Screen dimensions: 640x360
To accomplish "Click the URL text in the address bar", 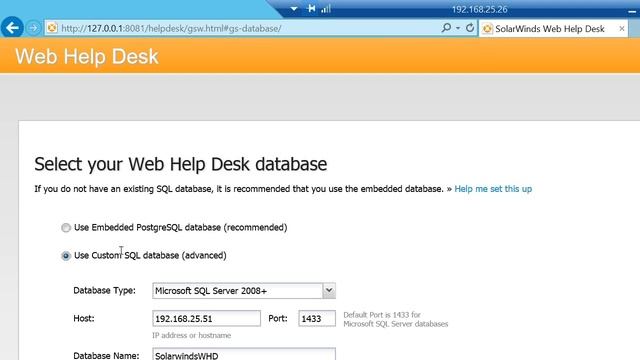I will (171, 29).
